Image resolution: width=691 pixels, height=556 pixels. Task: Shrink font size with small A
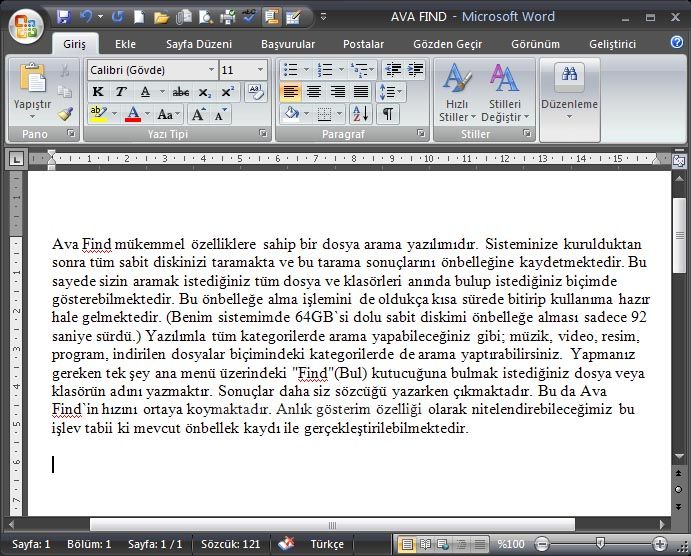point(220,115)
